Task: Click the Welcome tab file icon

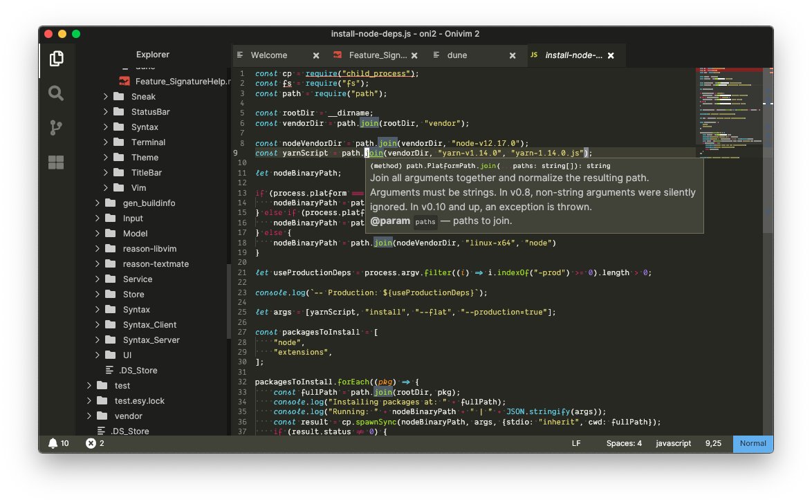Action: [240, 55]
